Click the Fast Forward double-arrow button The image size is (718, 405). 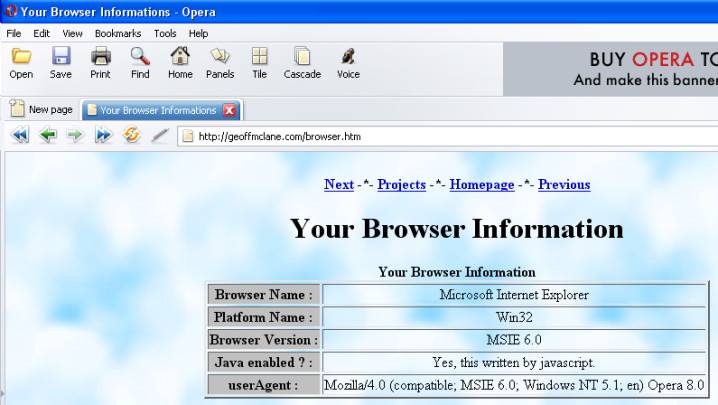click(x=103, y=136)
